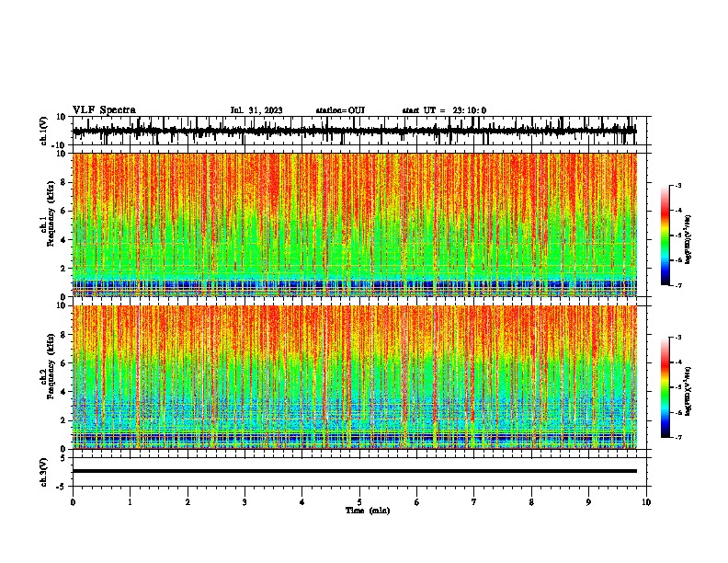Screen dimensions: 728x563
Task: Click the "6" kHz tick on ch.2 frequency axis
Action: point(64,363)
